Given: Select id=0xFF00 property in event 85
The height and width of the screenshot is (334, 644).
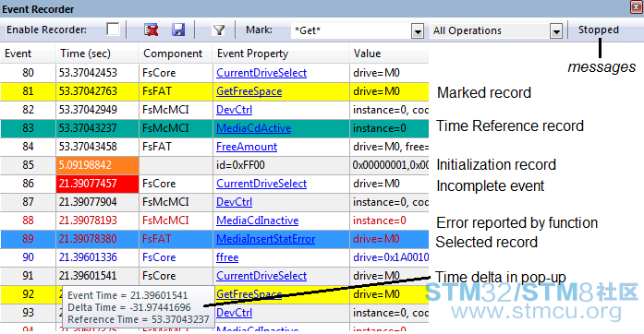Looking at the screenshot, I should tap(240, 165).
